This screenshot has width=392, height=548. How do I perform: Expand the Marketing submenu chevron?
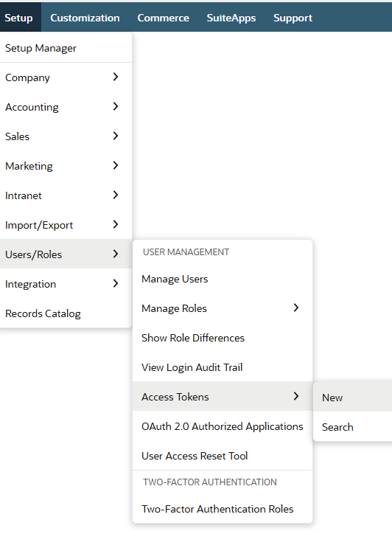116,165
